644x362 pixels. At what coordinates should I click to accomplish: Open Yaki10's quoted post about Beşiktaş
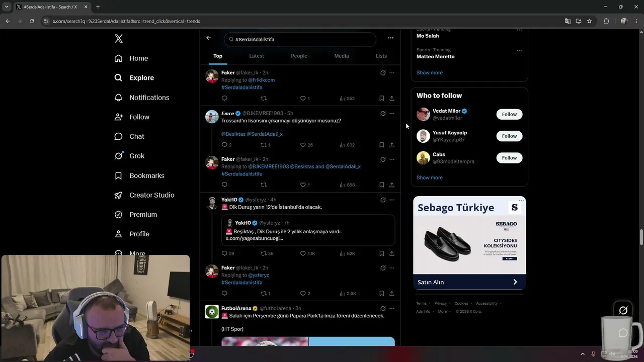click(x=308, y=231)
